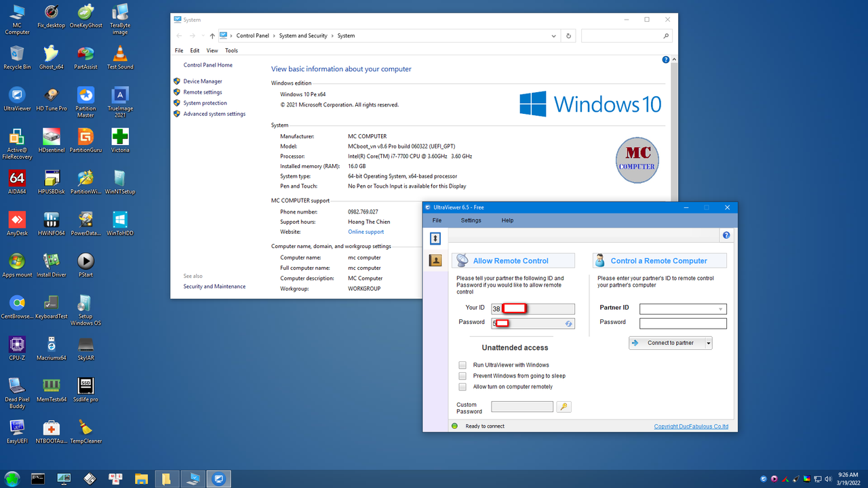Select the WinToHDD desktop icon
The image size is (868, 488).
(120, 224)
